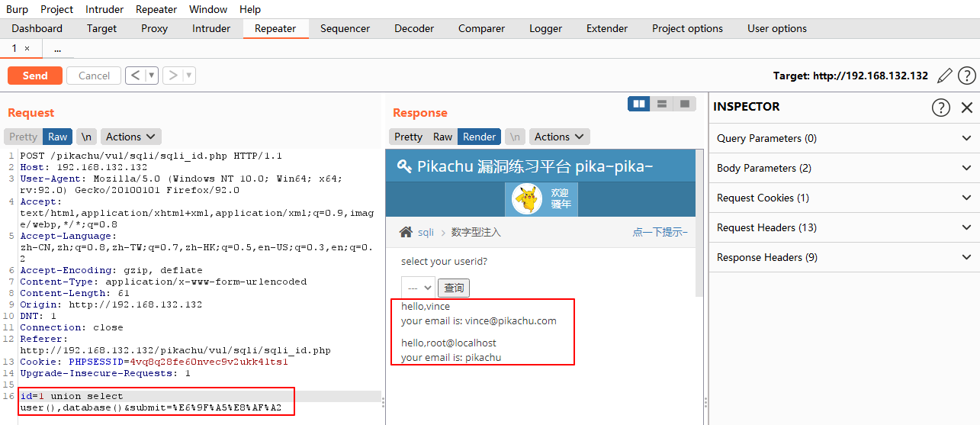980x425 pixels.
Task: Click the rendered response vertical scrollbar
Action: [699, 221]
